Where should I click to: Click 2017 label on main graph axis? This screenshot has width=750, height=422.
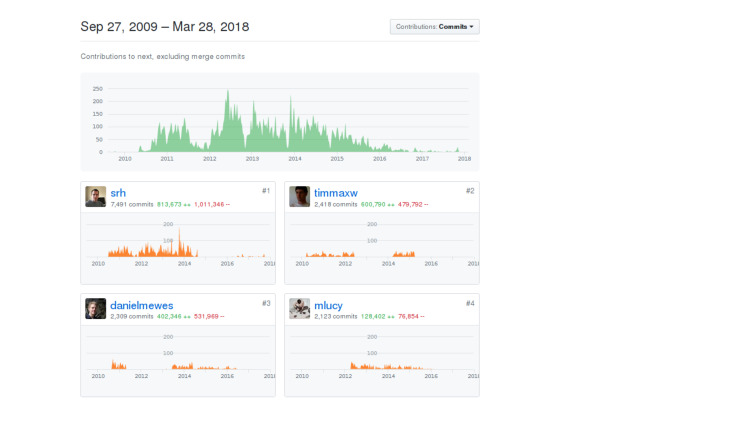tap(422, 159)
